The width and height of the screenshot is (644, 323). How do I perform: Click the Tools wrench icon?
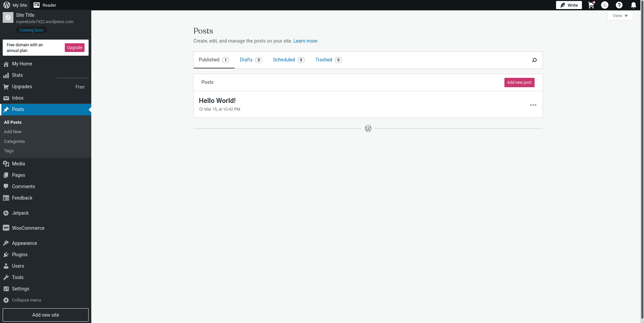pyautogui.click(x=6, y=277)
